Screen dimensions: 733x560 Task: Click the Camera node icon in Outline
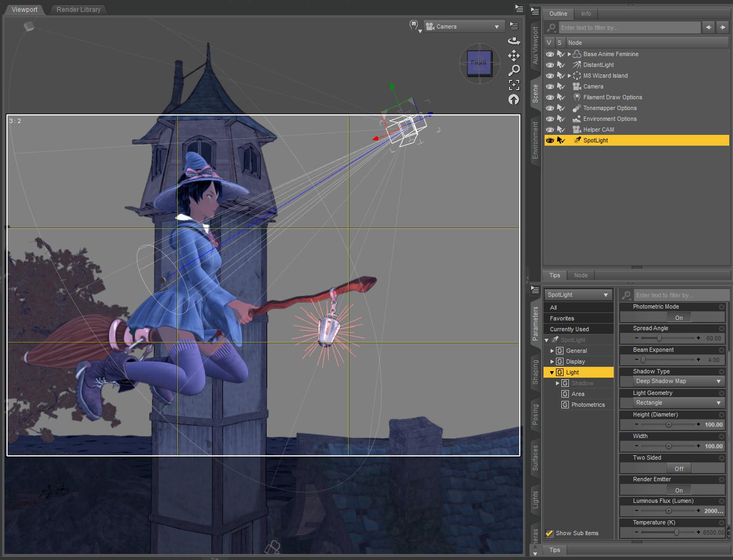pyautogui.click(x=576, y=86)
